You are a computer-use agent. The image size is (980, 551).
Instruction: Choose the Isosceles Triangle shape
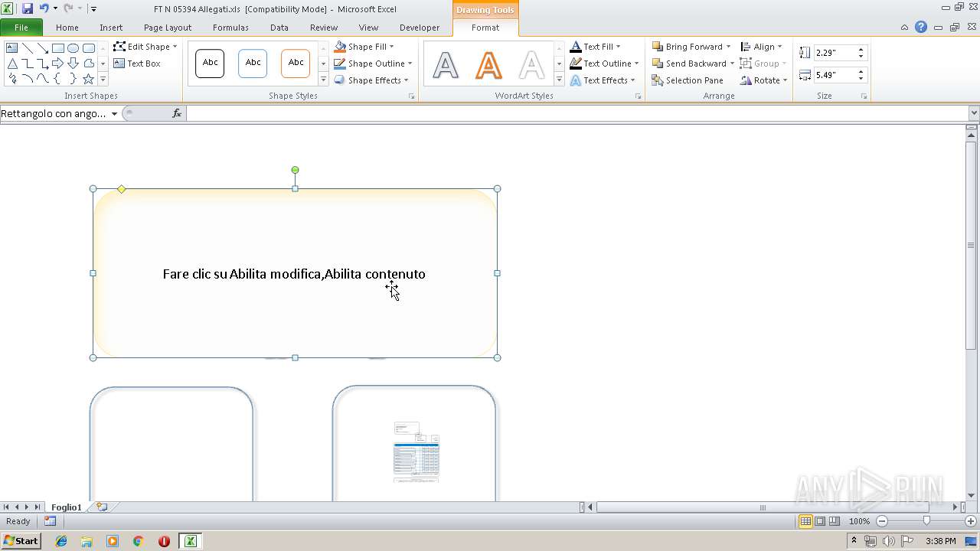coord(12,64)
